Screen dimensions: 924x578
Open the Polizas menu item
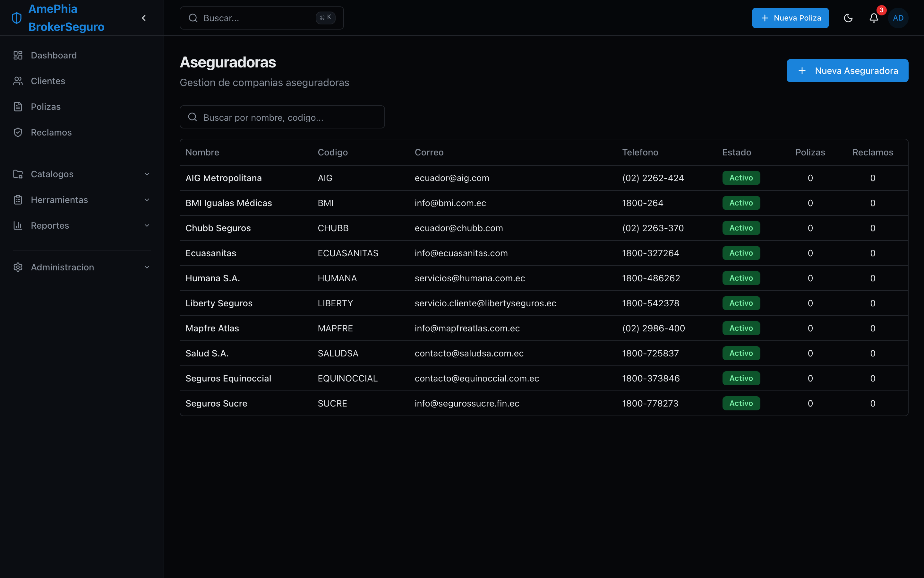pos(82,107)
